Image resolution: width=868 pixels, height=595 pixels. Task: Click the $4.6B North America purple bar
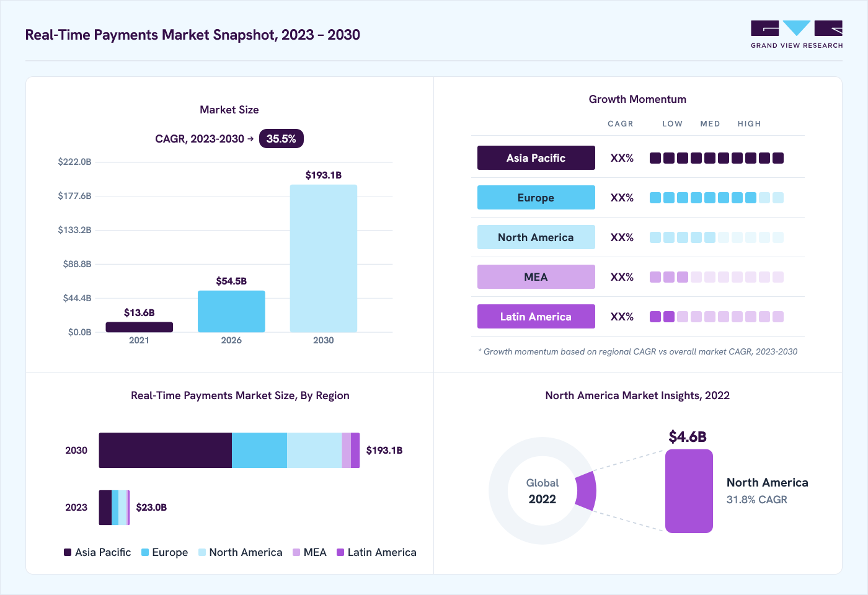pyautogui.click(x=689, y=491)
